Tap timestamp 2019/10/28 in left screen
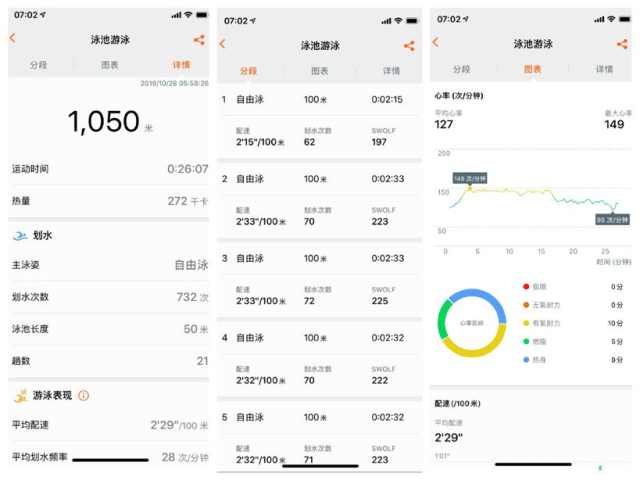The image size is (640, 480). tap(174, 83)
